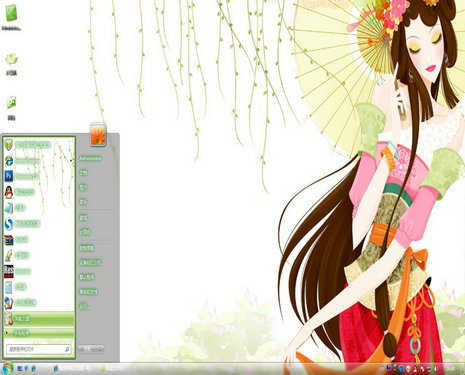Click the highlighted green item above All Programs

(x=38, y=319)
